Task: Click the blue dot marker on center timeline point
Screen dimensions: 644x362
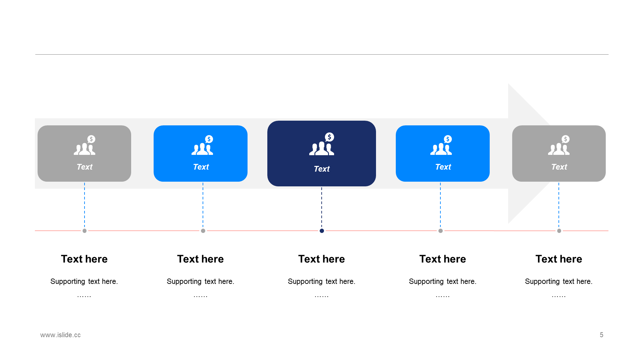Action: [x=322, y=230]
